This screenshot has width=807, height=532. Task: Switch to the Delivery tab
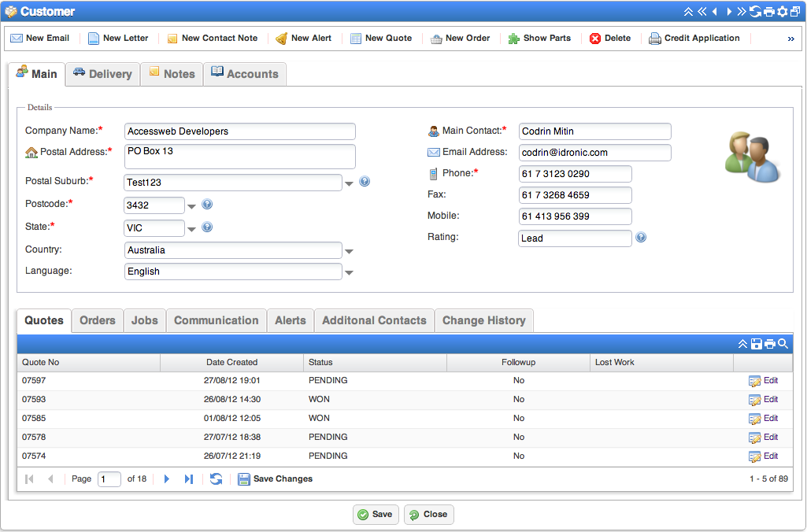coord(102,74)
